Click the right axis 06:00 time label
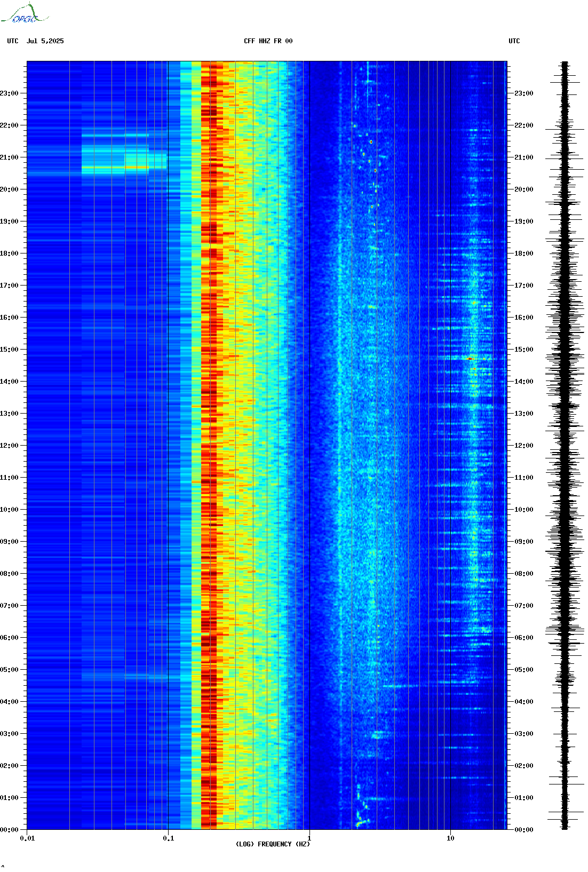588x872 pixels. [x=523, y=638]
